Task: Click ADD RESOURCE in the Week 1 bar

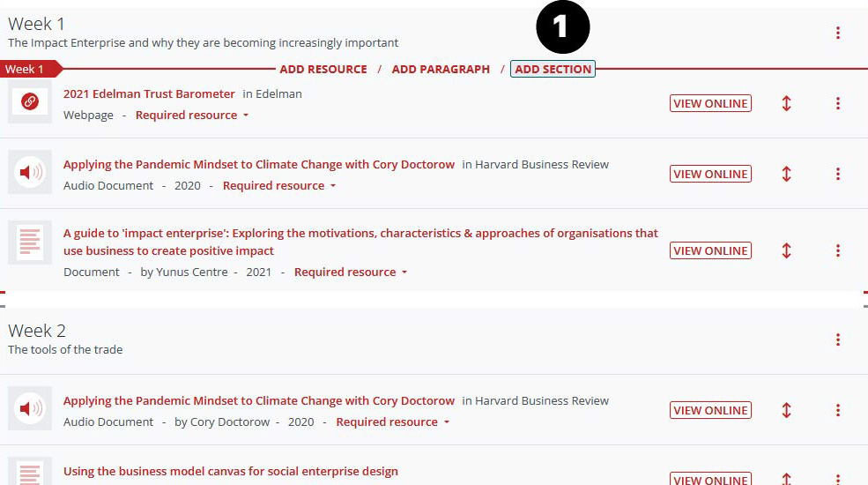Action: tap(323, 69)
